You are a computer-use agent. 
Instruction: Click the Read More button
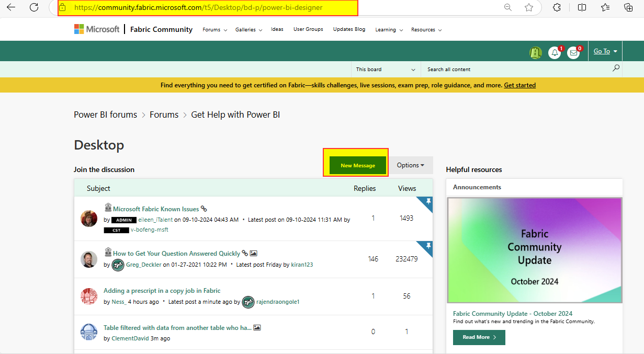point(479,337)
